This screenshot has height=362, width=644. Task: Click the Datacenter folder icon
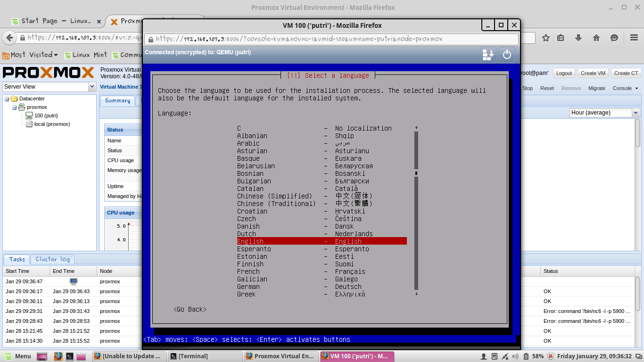14,99
